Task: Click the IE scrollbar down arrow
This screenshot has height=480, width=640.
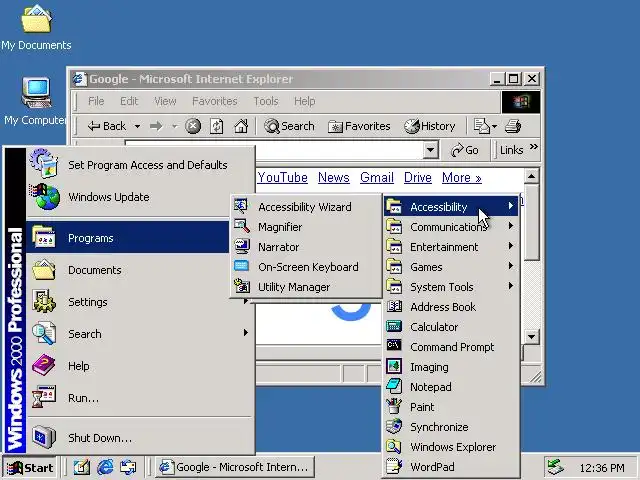Action: 531,337
